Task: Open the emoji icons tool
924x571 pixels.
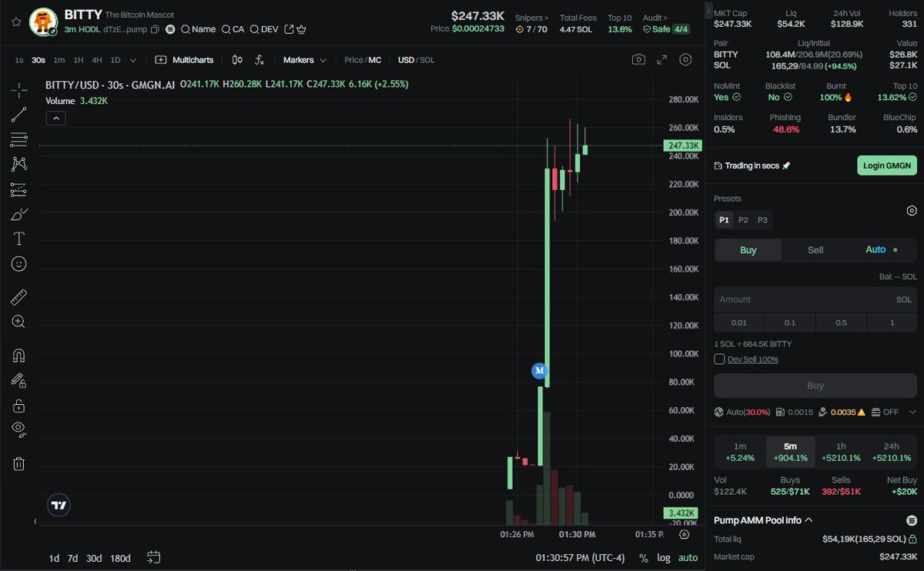Action: (19, 263)
